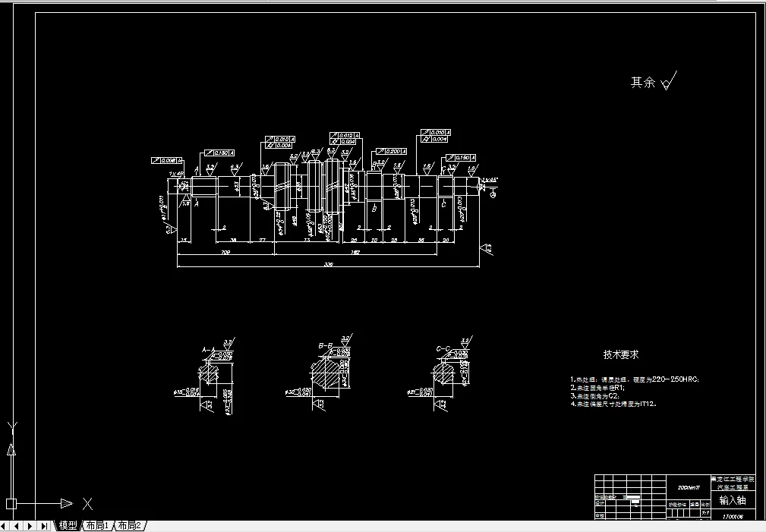The image size is (766, 532).
Task: Select the 其余 text in the drawing
Action: coord(643,83)
